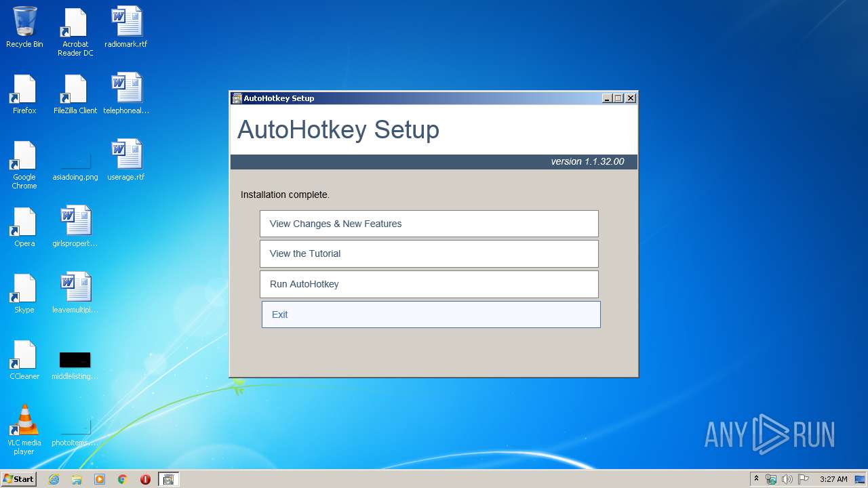Select Run AutoHotkey
The height and width of the screenshot is (488, 868).
pos(429,284)
